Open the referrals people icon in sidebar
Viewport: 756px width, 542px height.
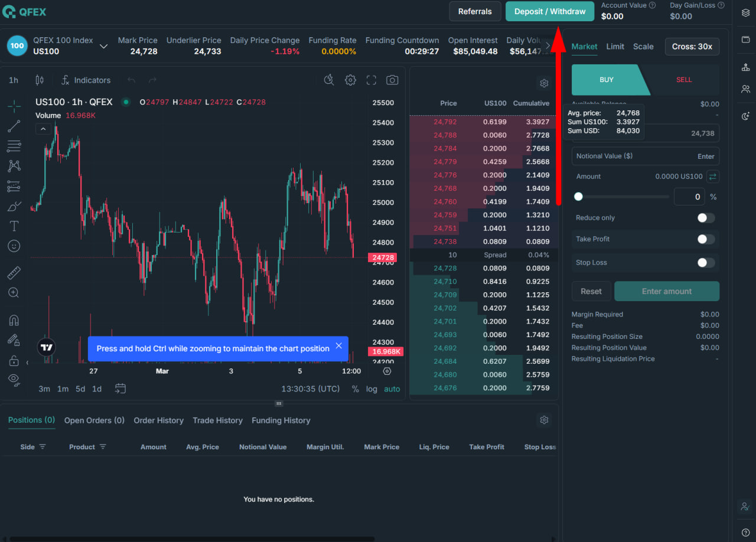745,89
